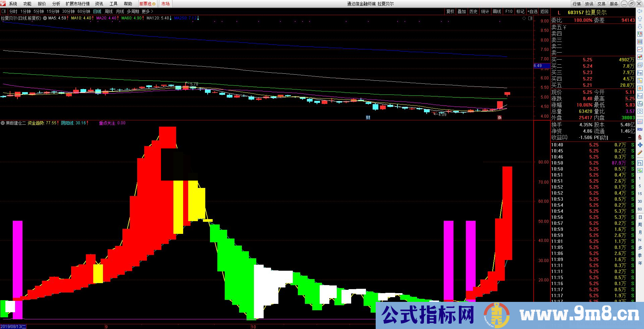Select the RSI indicator icon on the right sidebar
644x329 pixels.
tap(640, 129)
